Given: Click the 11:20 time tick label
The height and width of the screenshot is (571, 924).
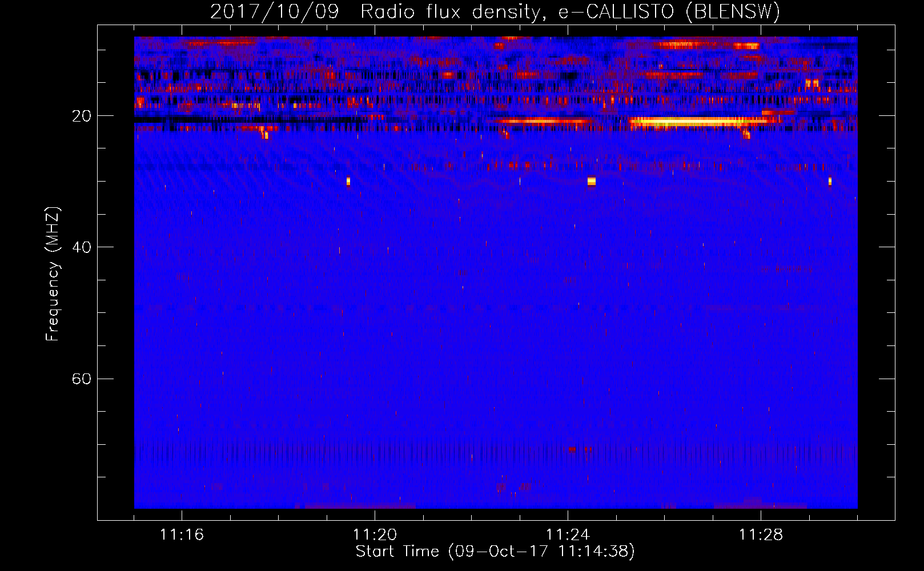Looking at the screenshot, I should pos(375,534).
